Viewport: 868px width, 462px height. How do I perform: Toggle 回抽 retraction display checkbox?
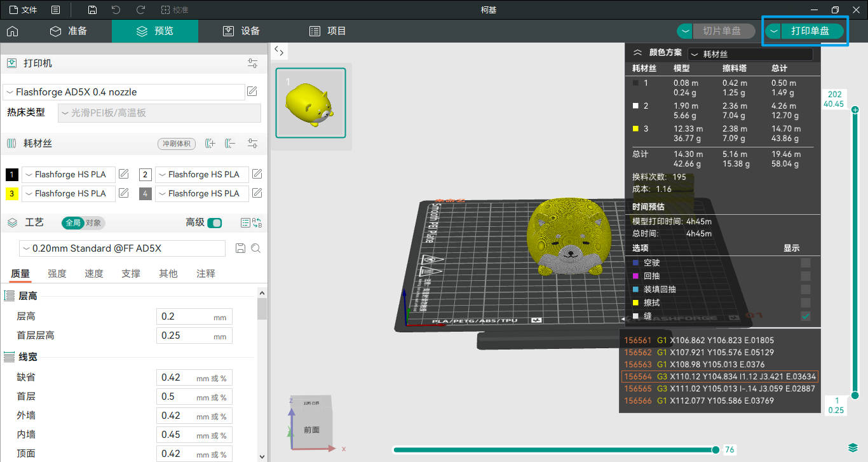click(x=806, y=276)
